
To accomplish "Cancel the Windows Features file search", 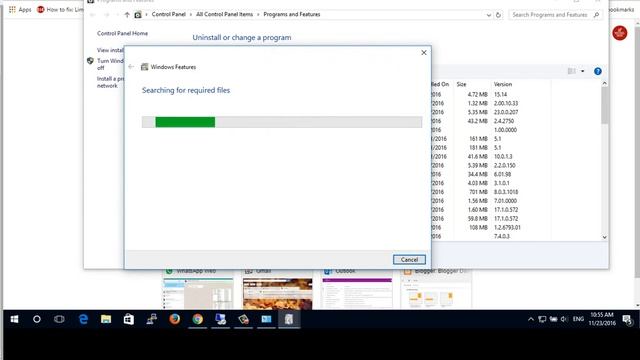I will click(x=409, y=260).
